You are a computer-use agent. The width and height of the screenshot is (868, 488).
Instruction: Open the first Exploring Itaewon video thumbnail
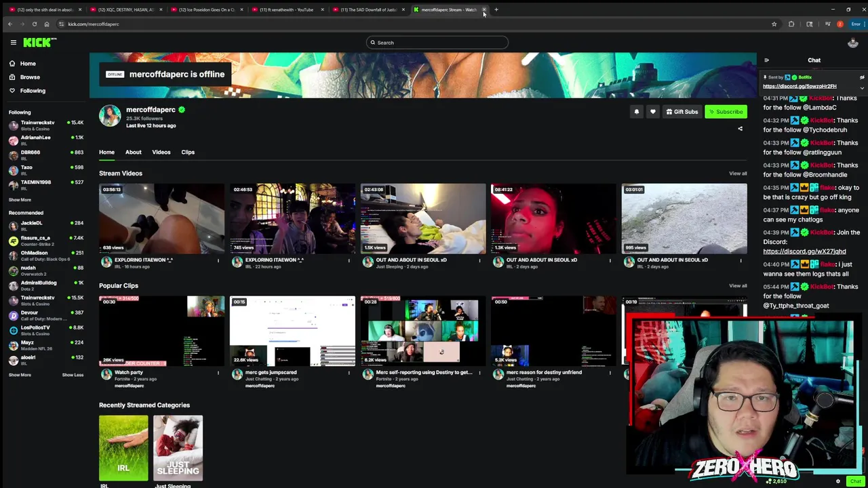tap(161, 218)
